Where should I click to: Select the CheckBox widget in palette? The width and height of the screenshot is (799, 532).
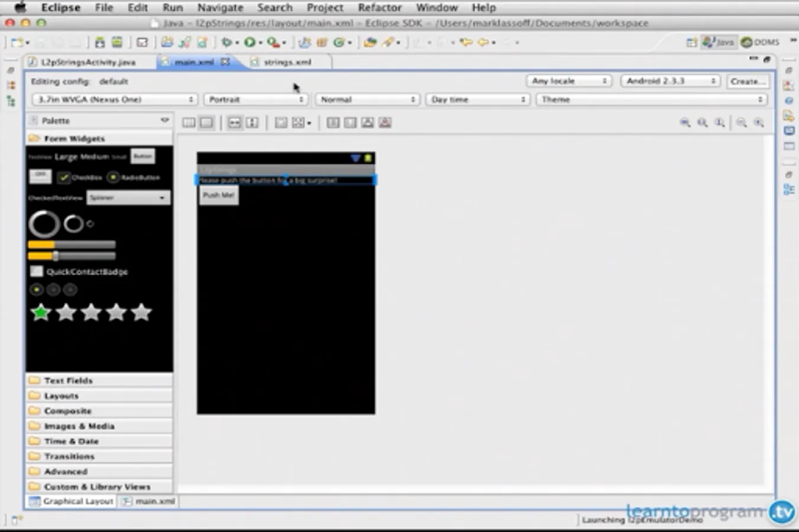click(x=80, y=177)
